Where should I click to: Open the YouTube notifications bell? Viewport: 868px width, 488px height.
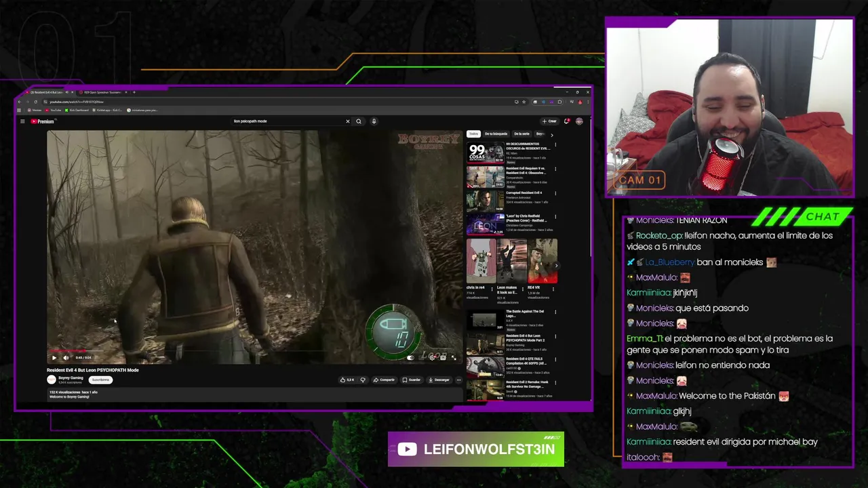tap(566, 121)
